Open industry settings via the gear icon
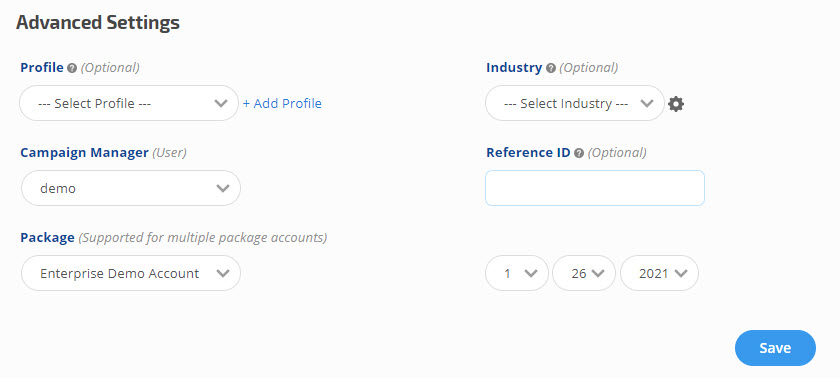 click(x=676, y=104)
